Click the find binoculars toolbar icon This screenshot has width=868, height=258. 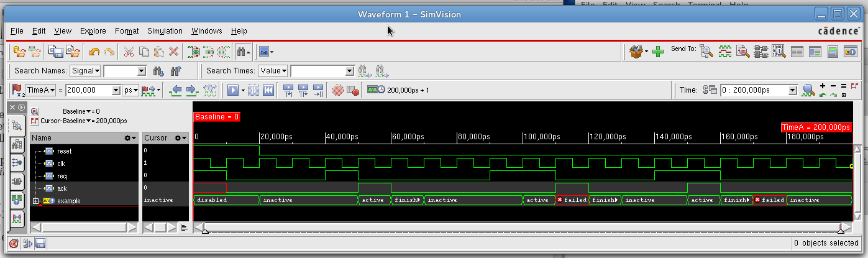click(242, 52)
